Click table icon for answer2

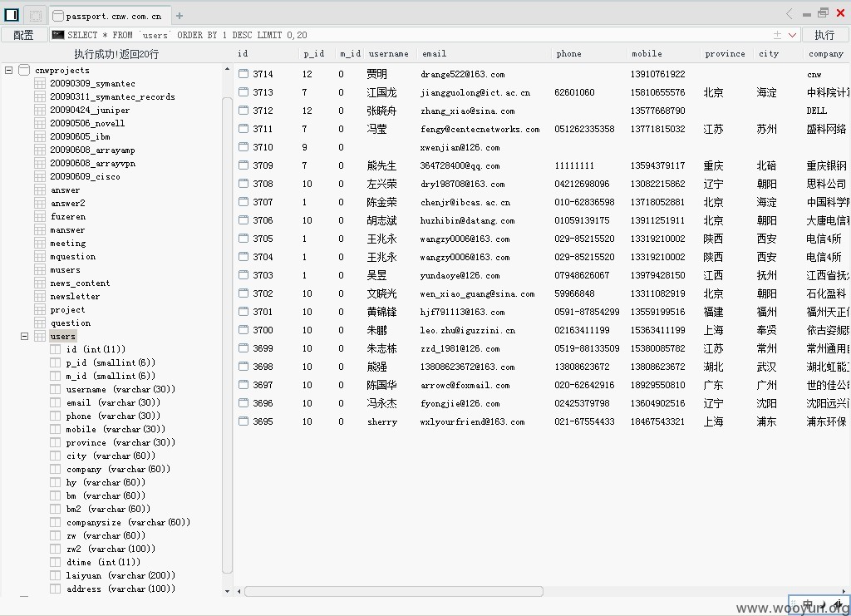[40, 203]
